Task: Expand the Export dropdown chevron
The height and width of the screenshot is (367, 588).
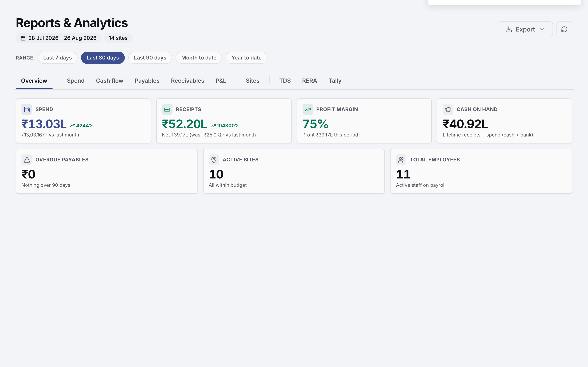Action: (x=542, y=29)
